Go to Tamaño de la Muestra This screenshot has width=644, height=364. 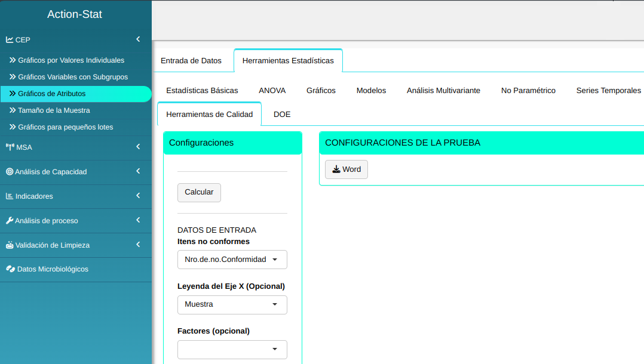54,110
